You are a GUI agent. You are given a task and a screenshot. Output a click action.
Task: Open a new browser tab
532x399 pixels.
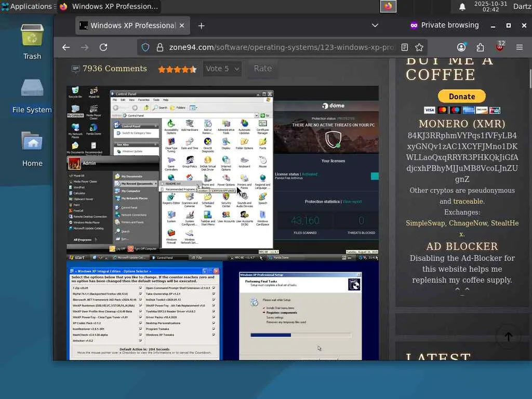pos(201,26)
